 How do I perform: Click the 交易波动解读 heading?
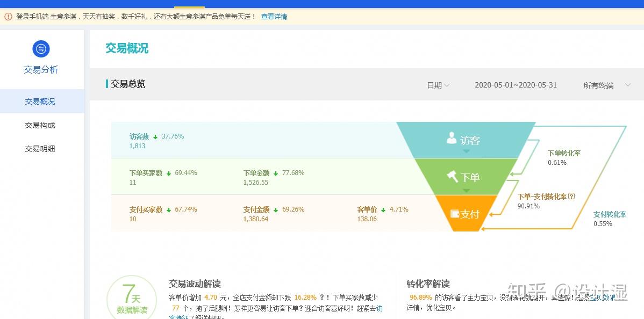click(195, 284)
